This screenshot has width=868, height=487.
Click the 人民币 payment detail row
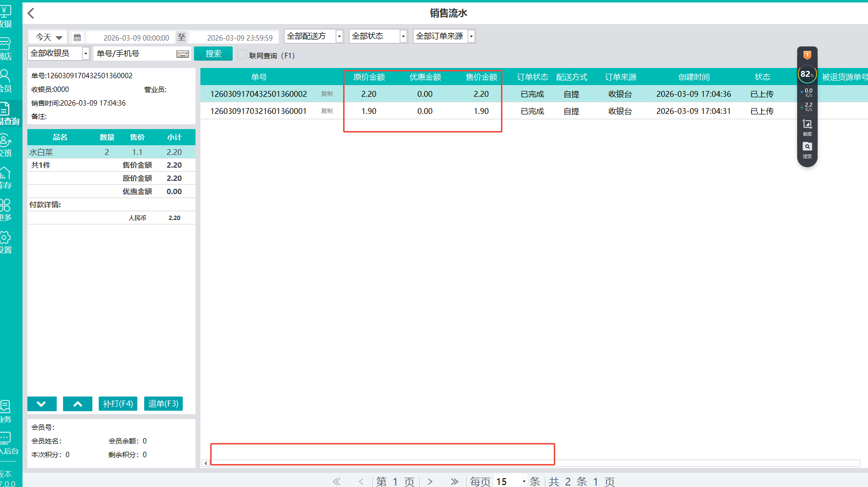[x=111, y=218]
